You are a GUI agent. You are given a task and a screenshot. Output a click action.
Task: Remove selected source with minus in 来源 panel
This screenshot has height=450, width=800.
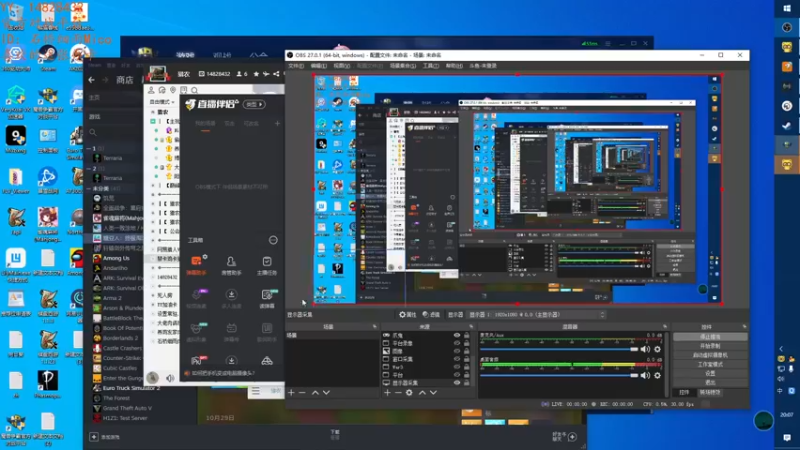point(398,393)
